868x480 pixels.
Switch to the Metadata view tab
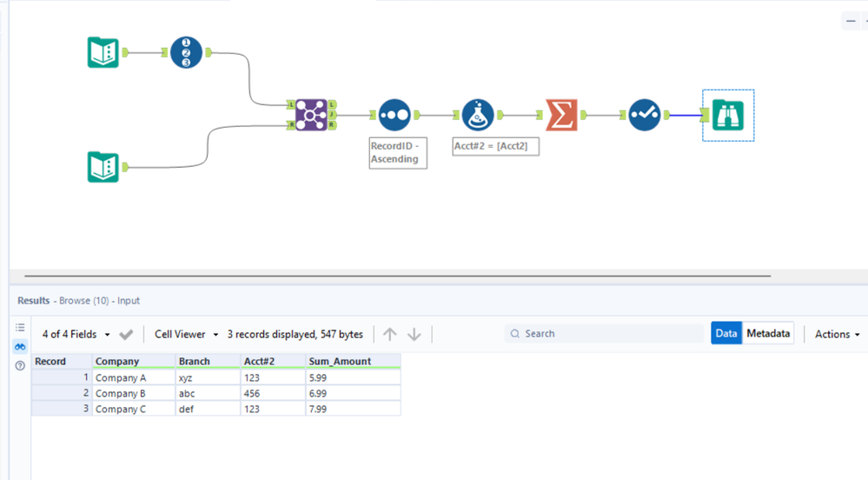pyautogui.click(x=768, y=333)
